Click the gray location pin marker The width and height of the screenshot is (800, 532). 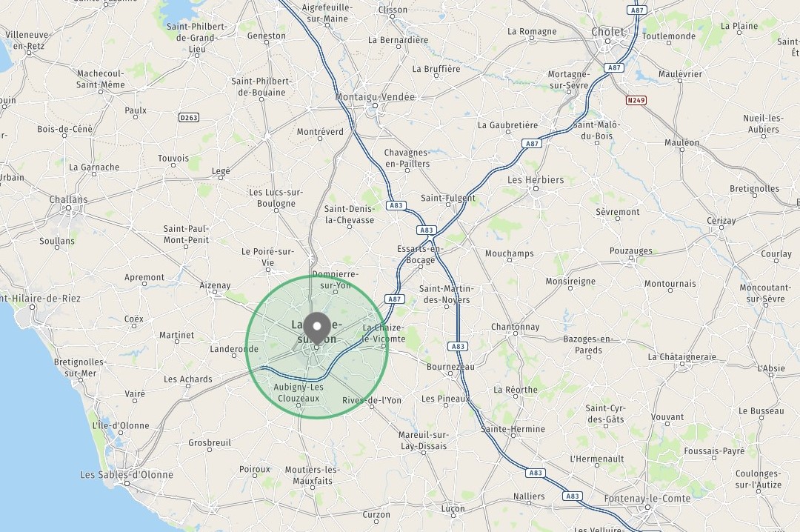[x=317, y=328]
